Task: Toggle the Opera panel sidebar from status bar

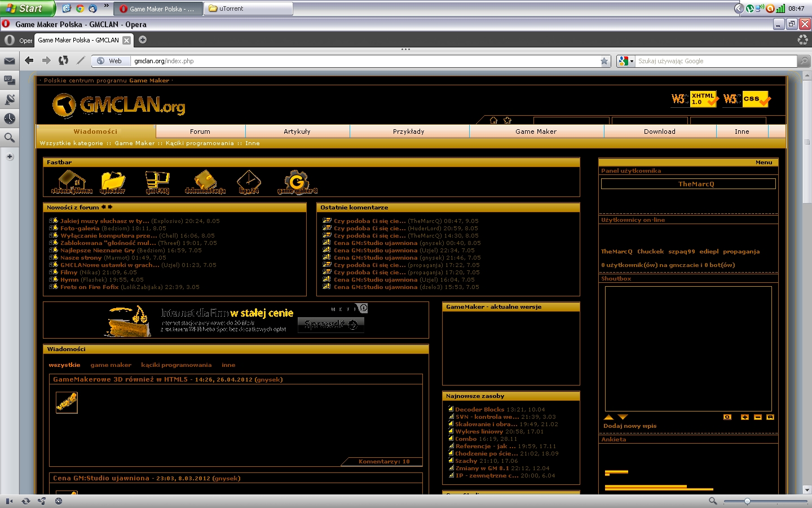Action: click(x=9, y=501)
